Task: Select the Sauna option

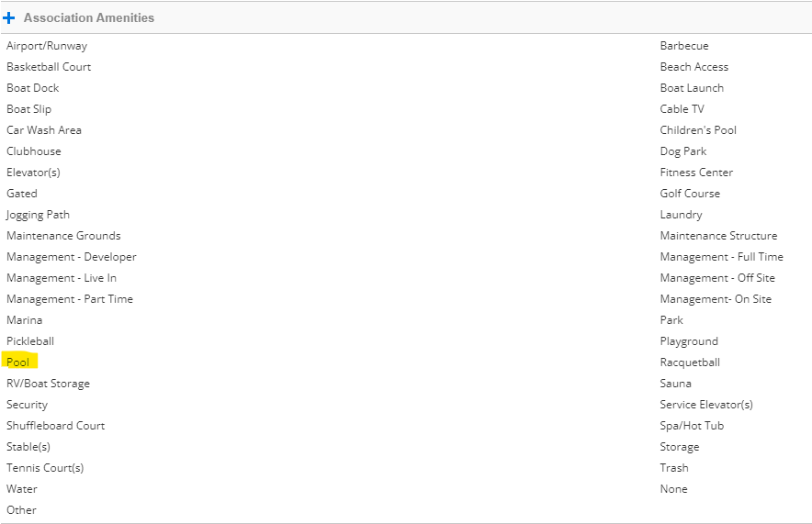Action: click(675, 384)
